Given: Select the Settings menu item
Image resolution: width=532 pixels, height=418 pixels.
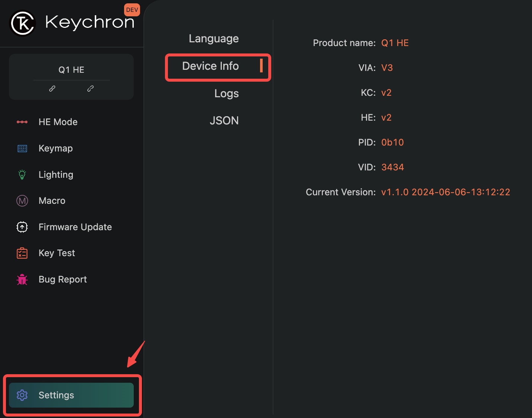Looking at the screenshot, I should pyautogui.click(x=71, y=395).
